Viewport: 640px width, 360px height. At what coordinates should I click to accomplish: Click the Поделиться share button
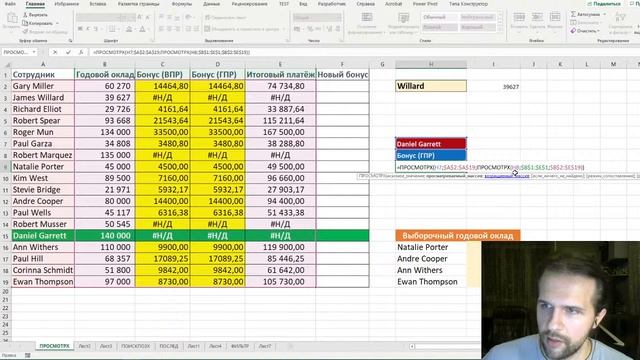[604, 4]
